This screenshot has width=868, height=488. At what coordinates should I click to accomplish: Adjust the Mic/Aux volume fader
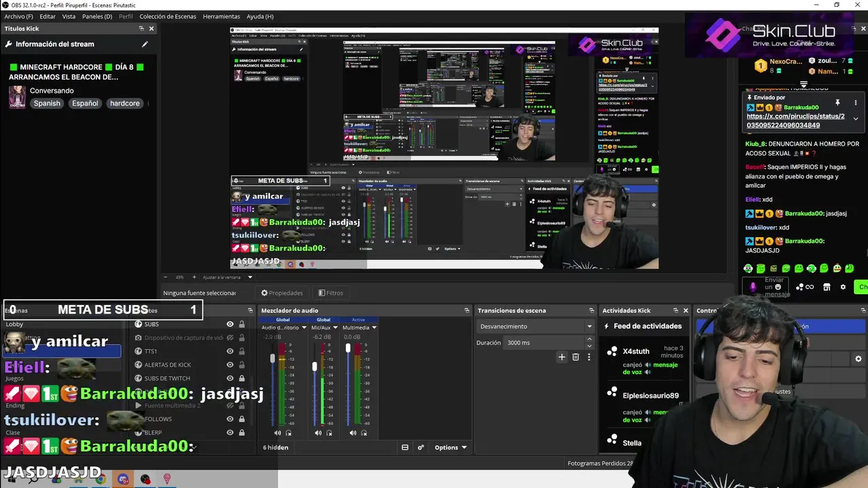(x=314, y=366)
